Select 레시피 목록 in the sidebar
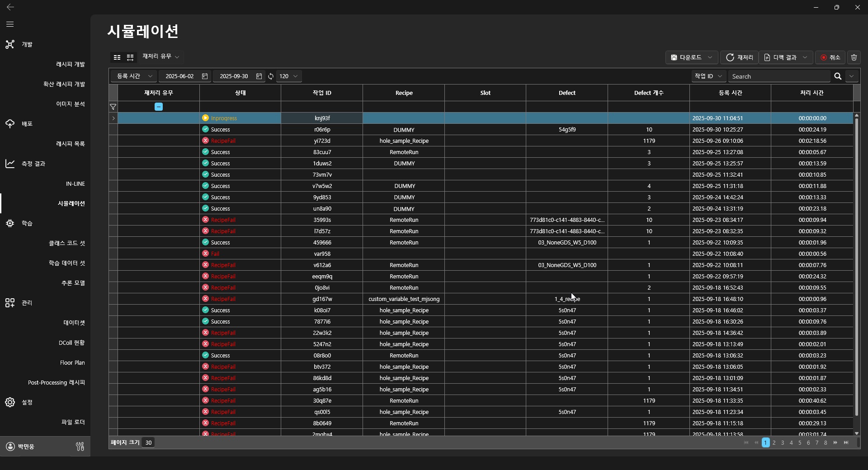The image size is (868, 470). pyautogui.click(x=70, y=144)
